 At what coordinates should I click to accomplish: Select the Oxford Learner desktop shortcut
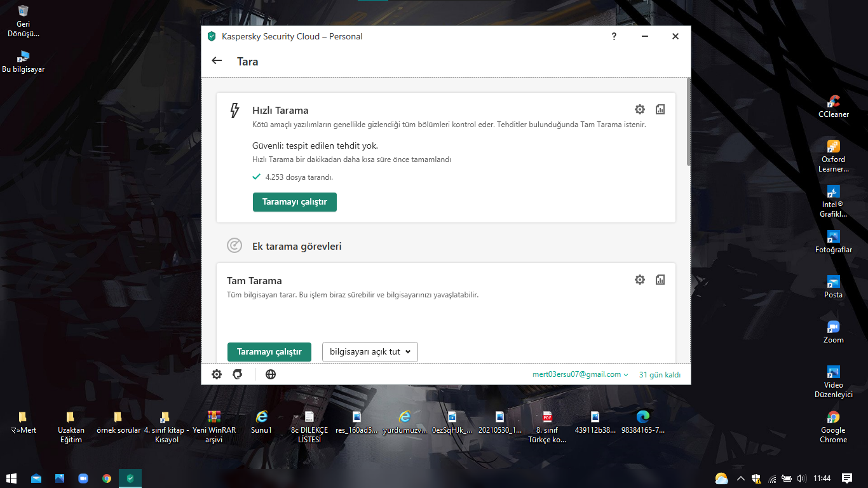pyautogui.click(x=834, y=156)
